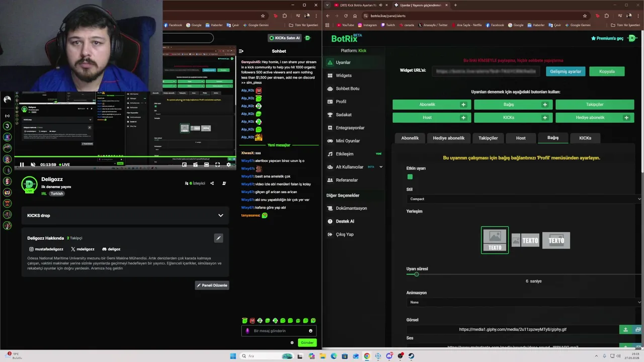The width and height of the screenshot is (644, 362).
Task: Click plus icon on KICKs test button
Action: pyautogui.click(x=545, y=118)
